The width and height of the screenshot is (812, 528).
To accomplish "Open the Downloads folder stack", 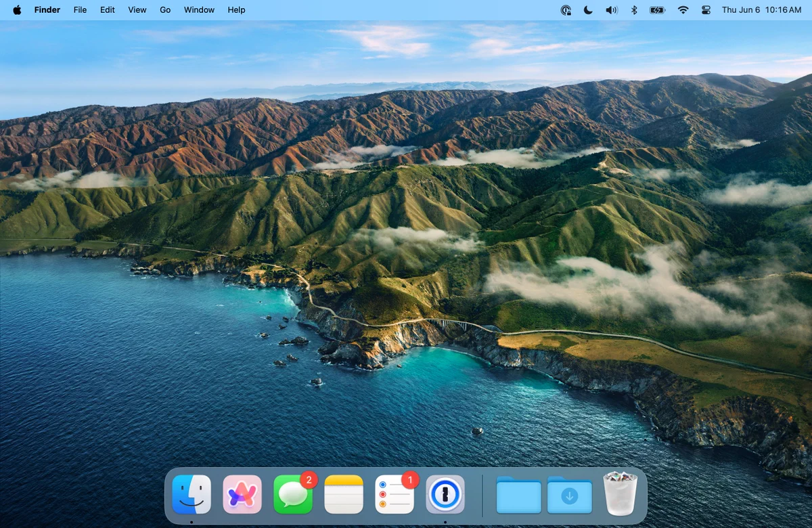I will pos(570,495).
